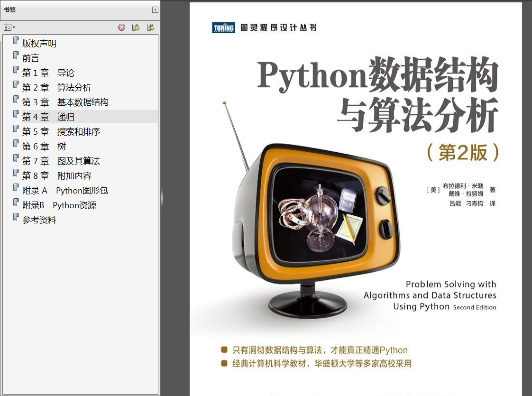The width and height of the screenshot is (532, 396).
Task: Open 第 6 章 树 bookmark
Action: [44, 146]
